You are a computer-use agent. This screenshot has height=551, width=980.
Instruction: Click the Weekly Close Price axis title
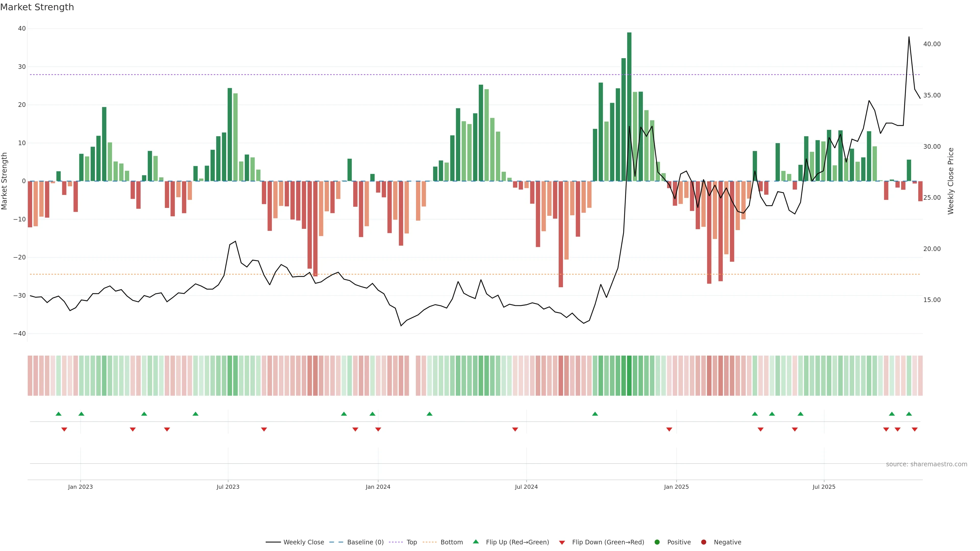[951, 181]
